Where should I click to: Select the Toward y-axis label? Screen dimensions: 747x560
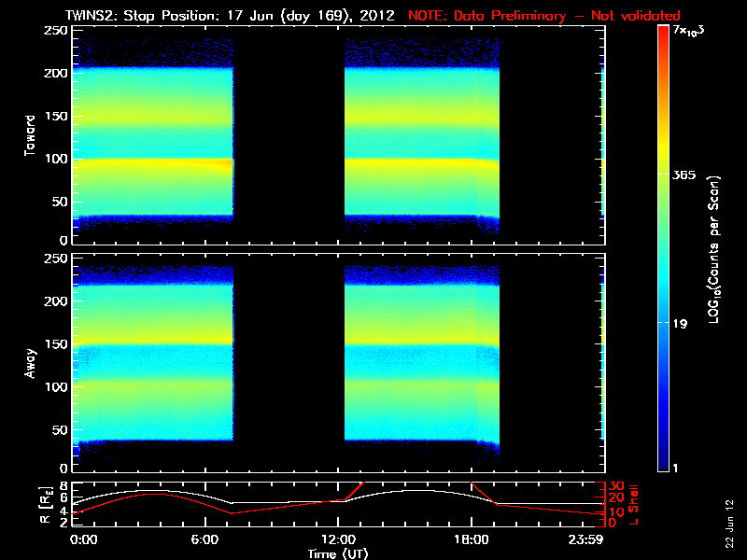31,136
